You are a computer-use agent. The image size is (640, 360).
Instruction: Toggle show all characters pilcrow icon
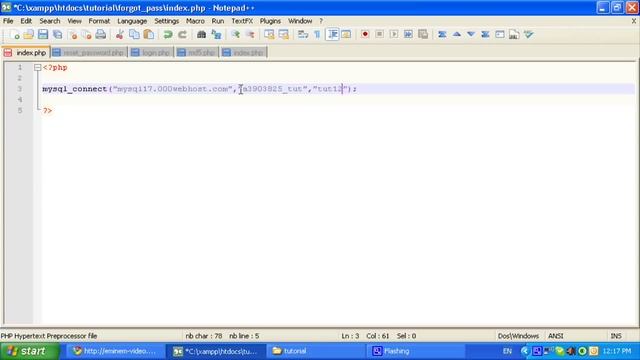click(317, 35)
